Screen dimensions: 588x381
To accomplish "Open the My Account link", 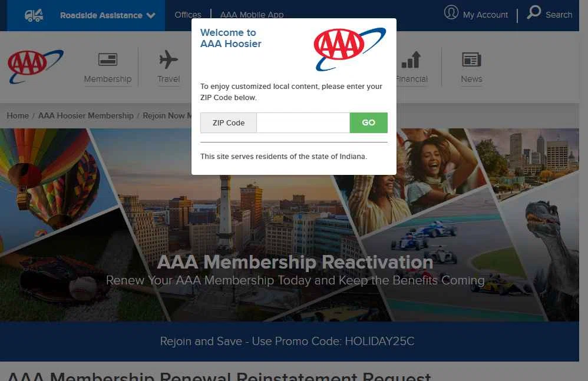I will (x=485, y=15).
